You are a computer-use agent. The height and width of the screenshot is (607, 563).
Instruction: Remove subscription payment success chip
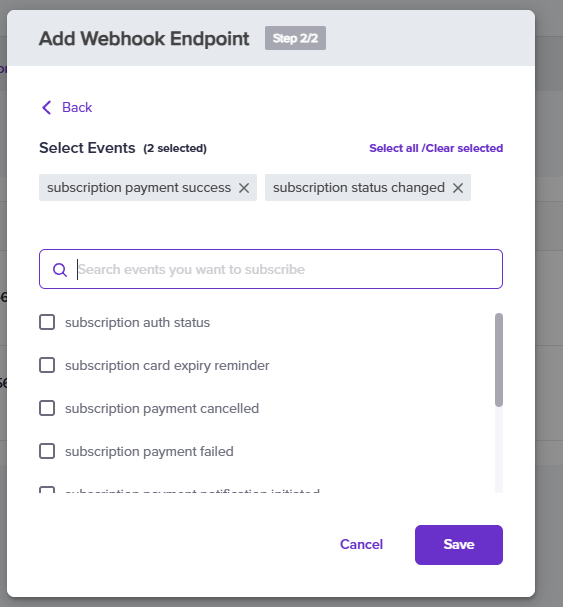click(244, 188)
